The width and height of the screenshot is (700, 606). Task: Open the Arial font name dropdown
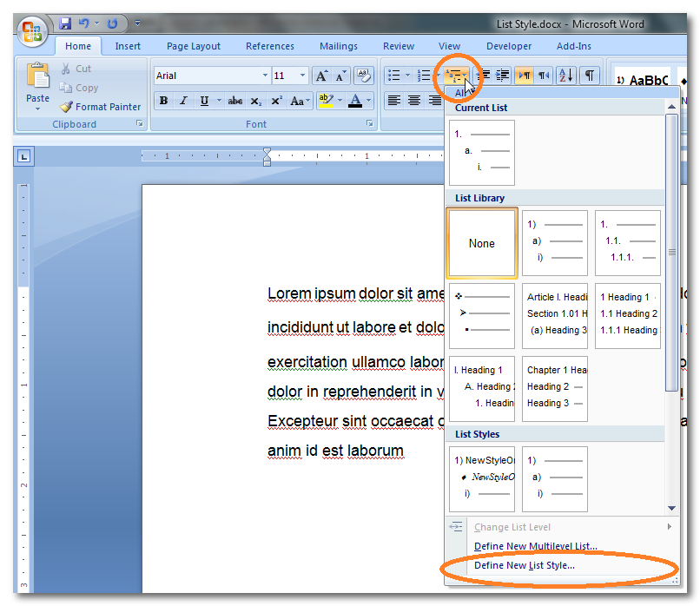(265, 76)
